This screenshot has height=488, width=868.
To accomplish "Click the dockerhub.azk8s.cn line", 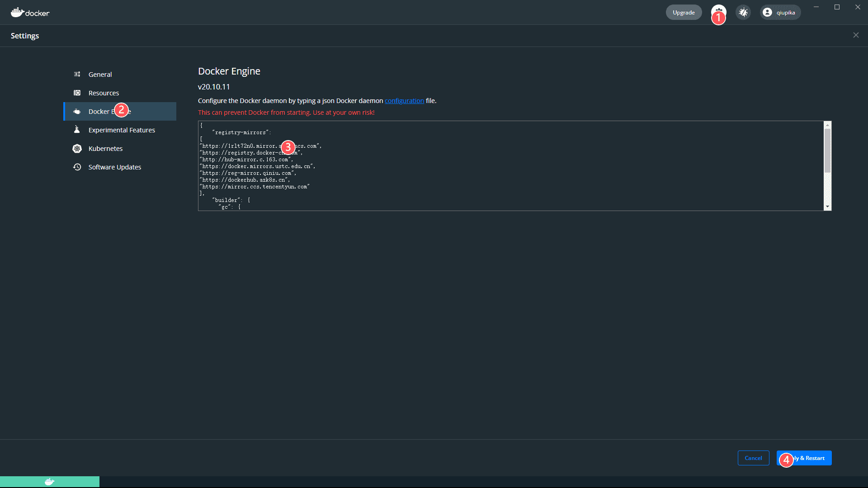I will pyautogui.click(x=245, y=180).
